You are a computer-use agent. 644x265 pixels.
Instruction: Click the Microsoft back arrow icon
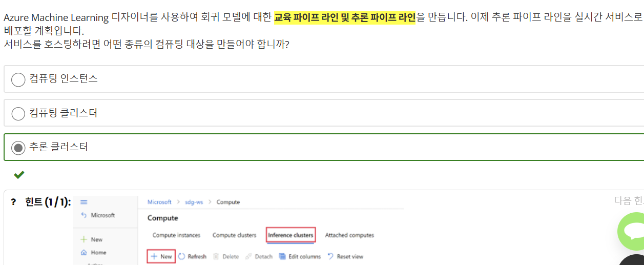(84, 215)
